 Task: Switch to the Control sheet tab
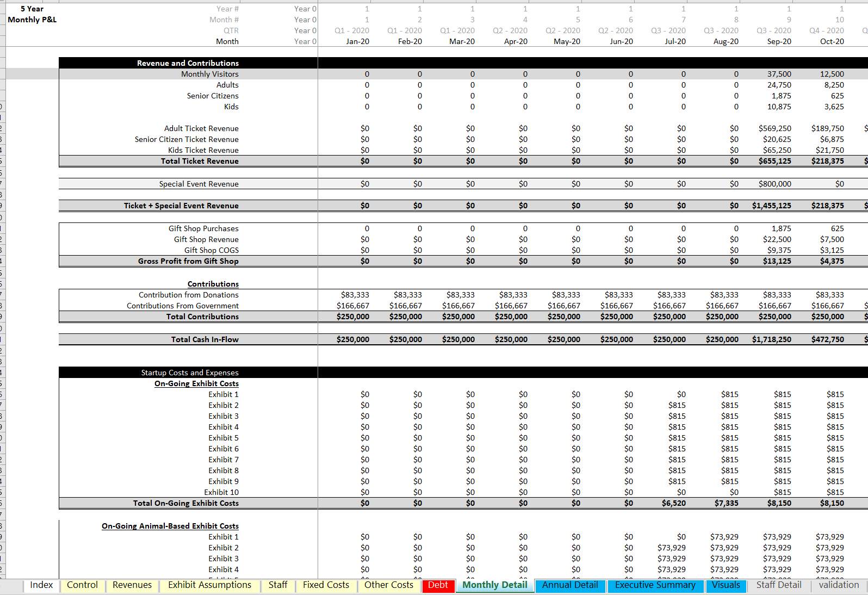[x=82, y=585]
